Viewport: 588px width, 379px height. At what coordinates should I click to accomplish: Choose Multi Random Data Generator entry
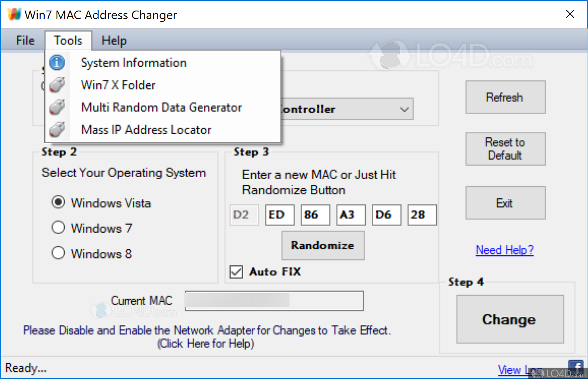[163, 107]
